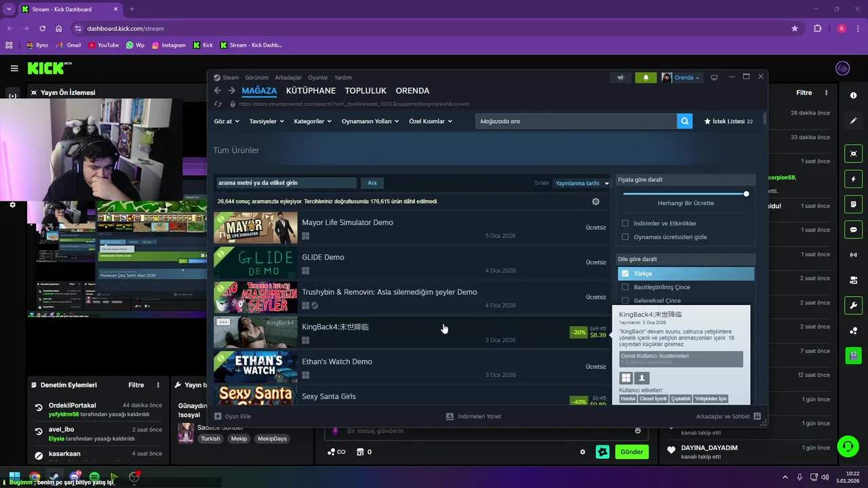
Task: Open GLIDE Demo search result
Action: click(412, 262)
